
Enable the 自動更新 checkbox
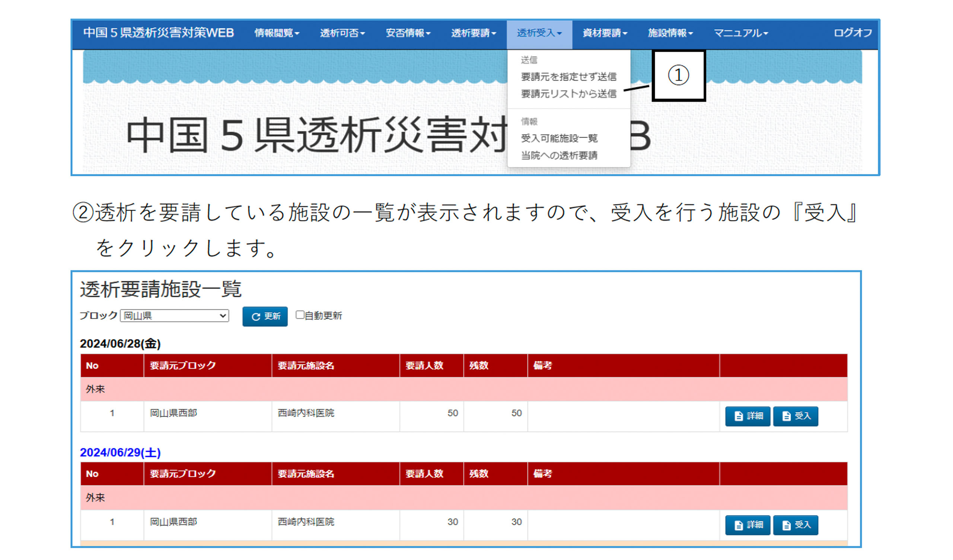point(300,315)
